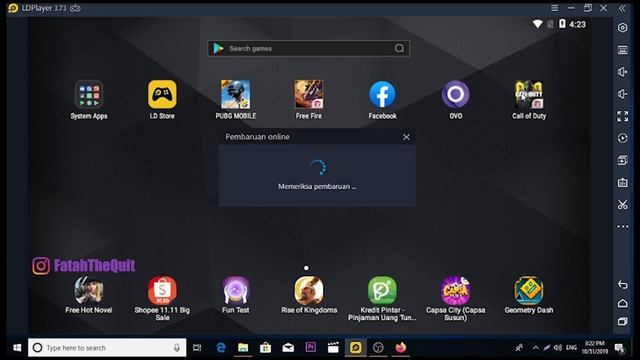The height and width of the screenshot is (360, 640).
Task: Launch the LD Store app
Action: point(162,95)
